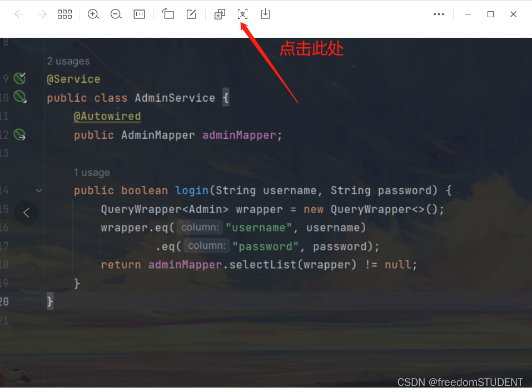Click line number 20 in gutter
This screenshot has height=392, width=532.
pyautogui.click(x=4, y=301)
